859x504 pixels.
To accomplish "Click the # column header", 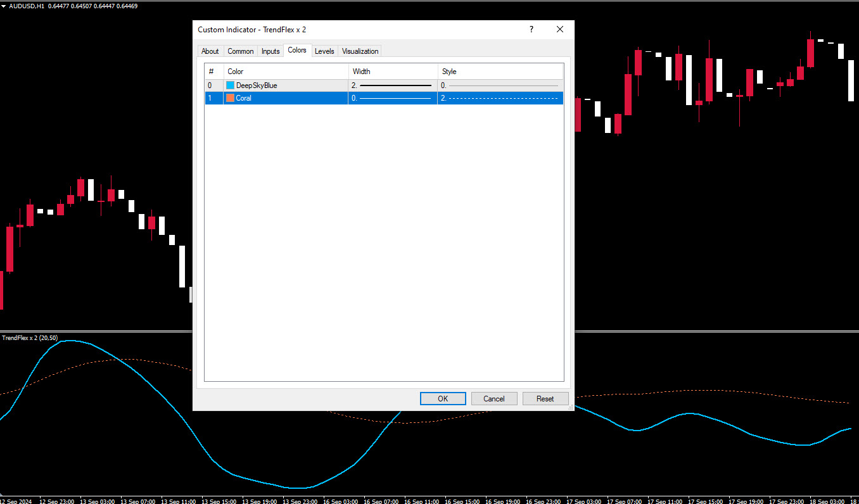I will point(214,72).
